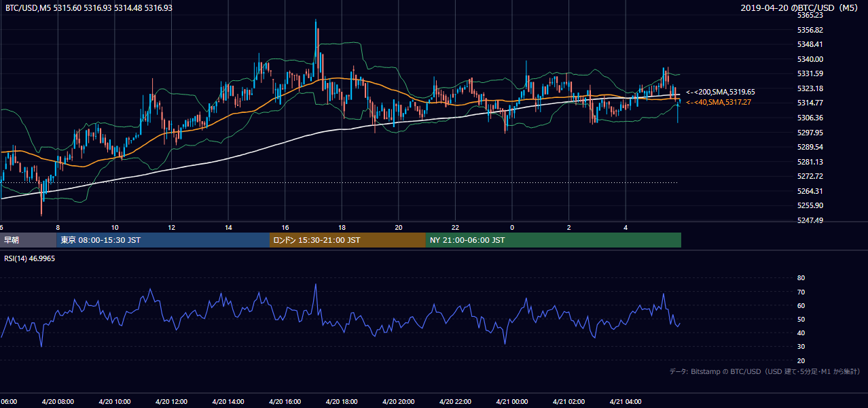Click the 4/21 04:00 bottom date label
The width and height of the screenshot is (868, 408).
tap(626, 402)
